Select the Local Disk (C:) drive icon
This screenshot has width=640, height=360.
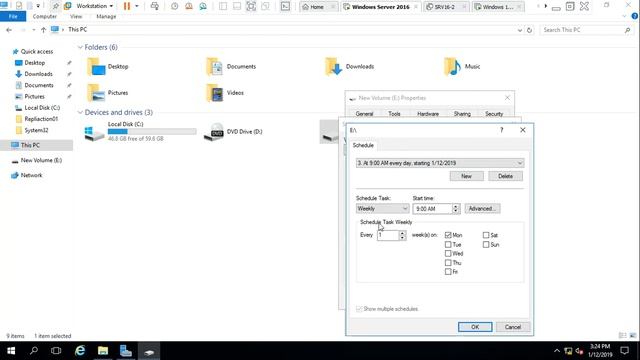(x=94, y=133)
